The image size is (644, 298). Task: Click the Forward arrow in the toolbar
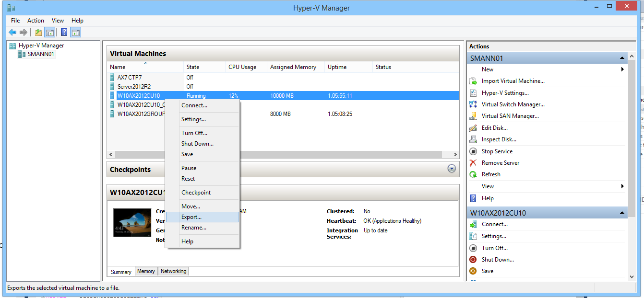tap(23, 33)
